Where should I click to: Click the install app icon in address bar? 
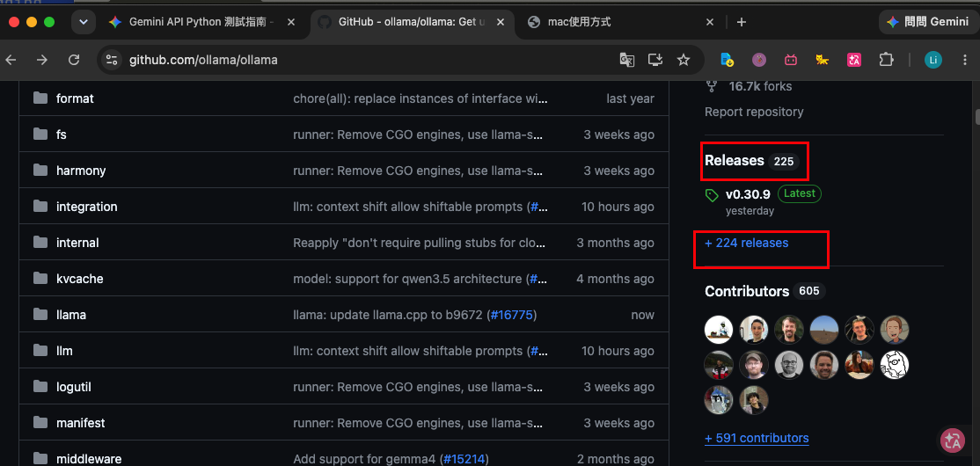[x=655, y=60]
